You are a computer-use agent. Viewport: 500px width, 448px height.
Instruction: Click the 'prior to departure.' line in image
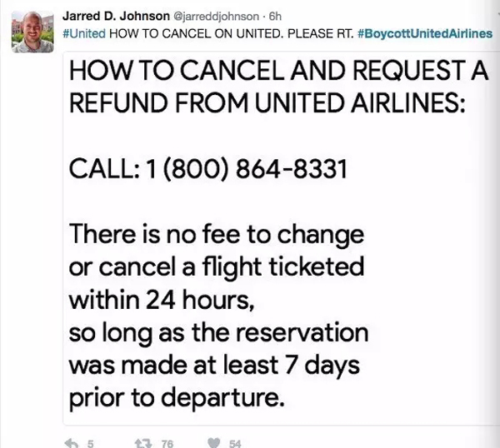point(177,398)
